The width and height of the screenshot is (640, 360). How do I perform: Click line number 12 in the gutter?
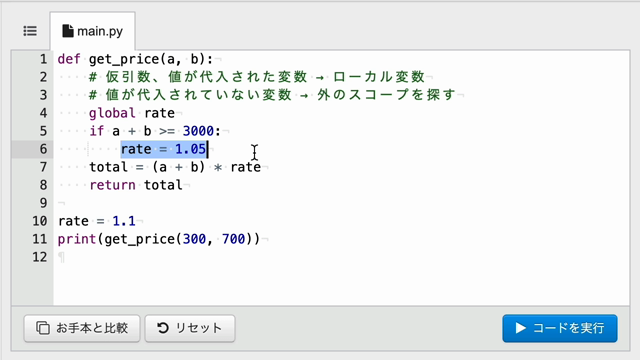click(x=40, y=257)
